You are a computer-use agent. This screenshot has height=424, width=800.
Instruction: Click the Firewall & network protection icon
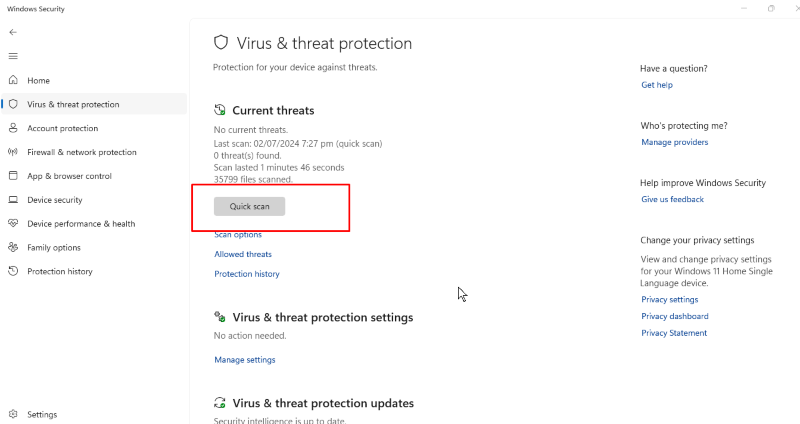click(x=13, y=152)
